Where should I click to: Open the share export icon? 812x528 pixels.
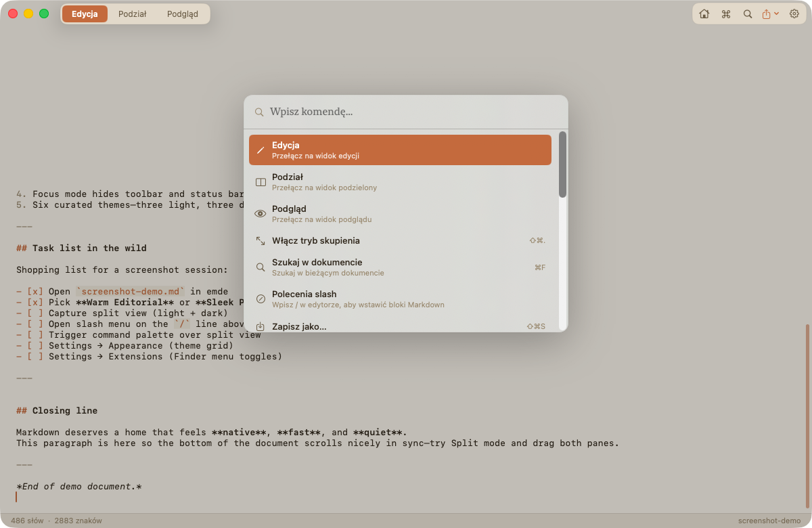tap(767, 14)
